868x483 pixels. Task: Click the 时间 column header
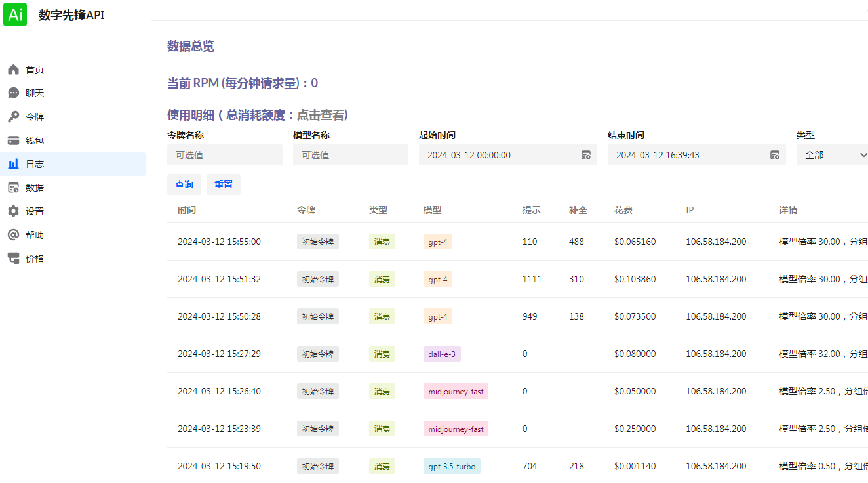187,210
